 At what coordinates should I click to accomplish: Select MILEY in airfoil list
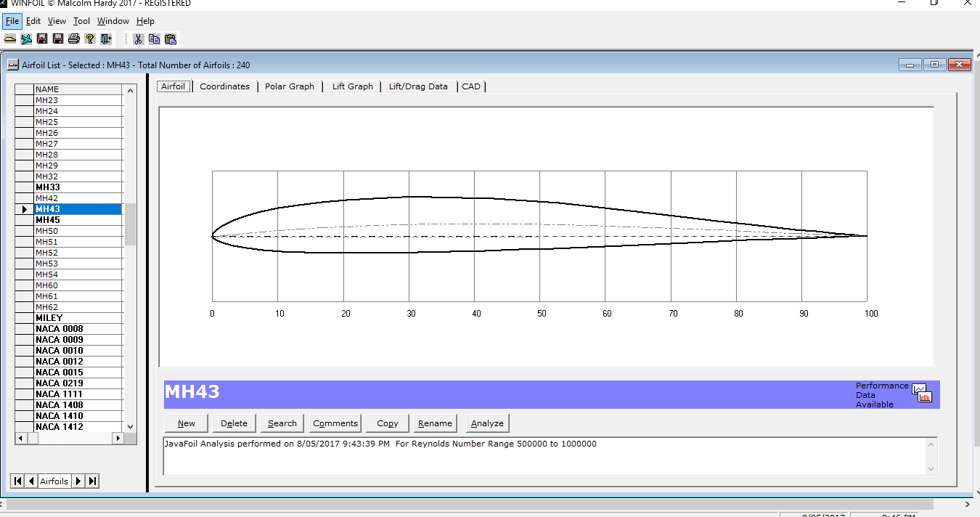pos(78,318)
